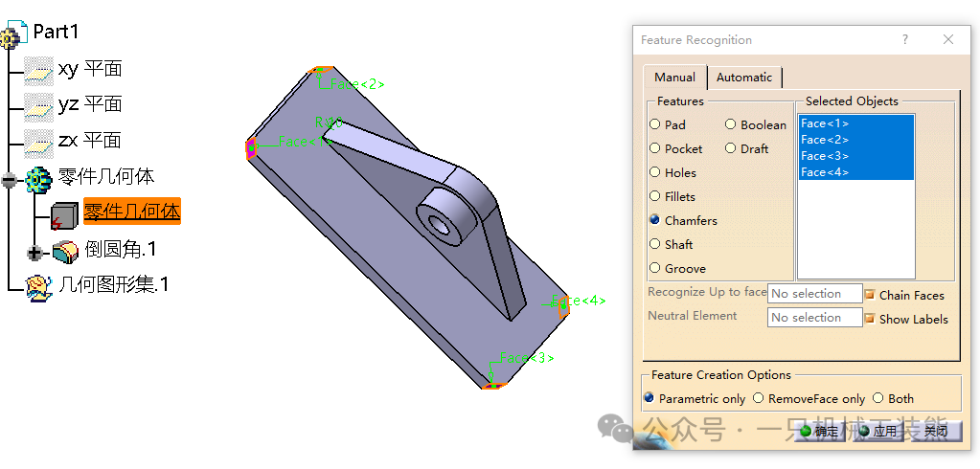Viewport: 980px width, 469px height.
Task: Click the 关闭 Close button
Action: point(936,431)
